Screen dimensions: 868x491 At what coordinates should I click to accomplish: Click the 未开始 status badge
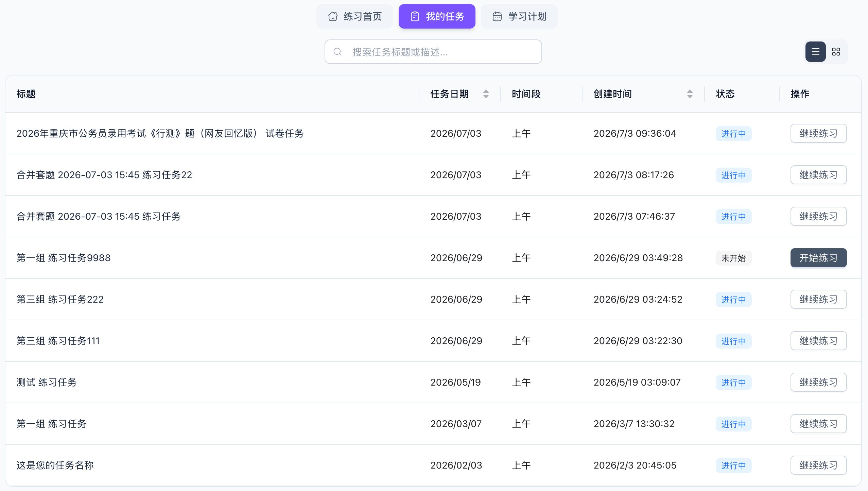click(x=733, y=258)
